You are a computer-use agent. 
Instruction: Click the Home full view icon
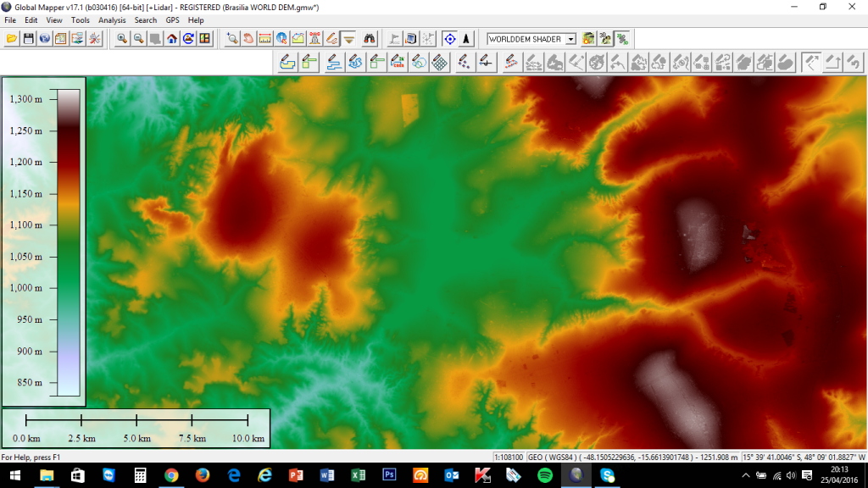click(x=172, y=39)
